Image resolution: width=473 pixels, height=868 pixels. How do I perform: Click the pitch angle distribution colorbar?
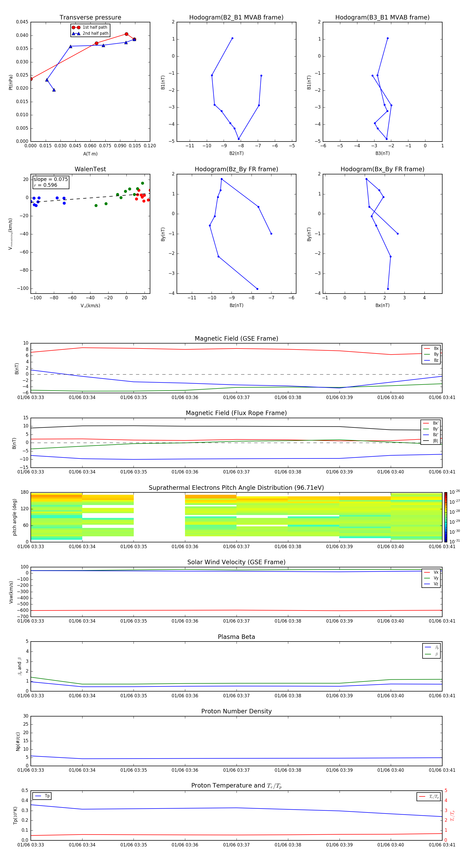click(x=445, y=517)
